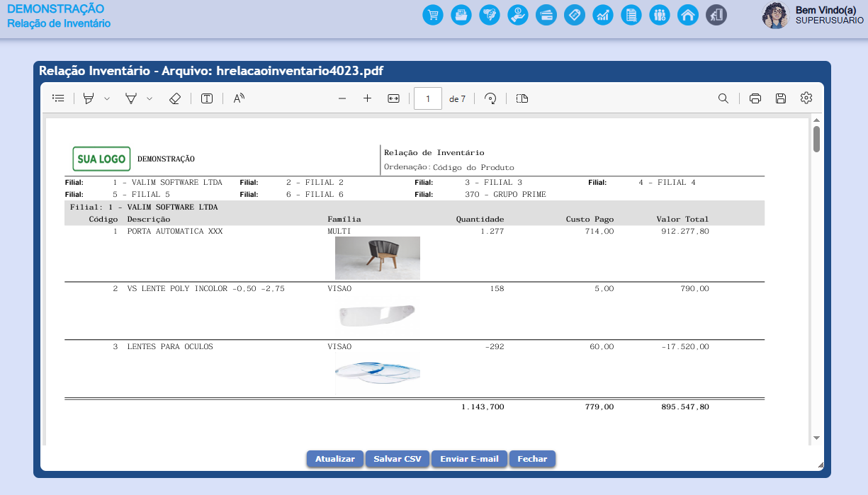Select the price tag icon in top navigation
Image resolution: width=868 pixels, height=495 pixels.
tap(575, 14)
